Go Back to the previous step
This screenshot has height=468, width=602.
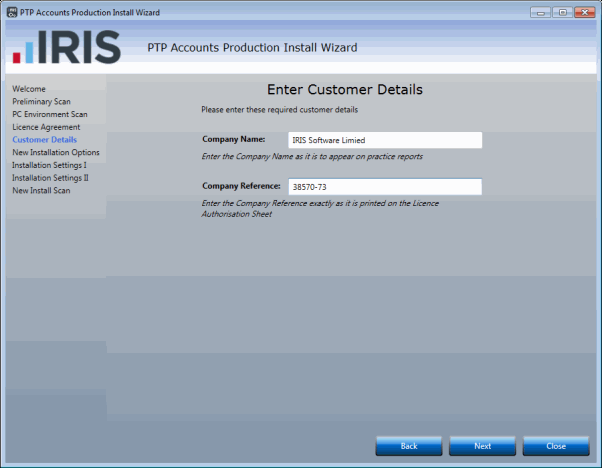tap(409, 446)
